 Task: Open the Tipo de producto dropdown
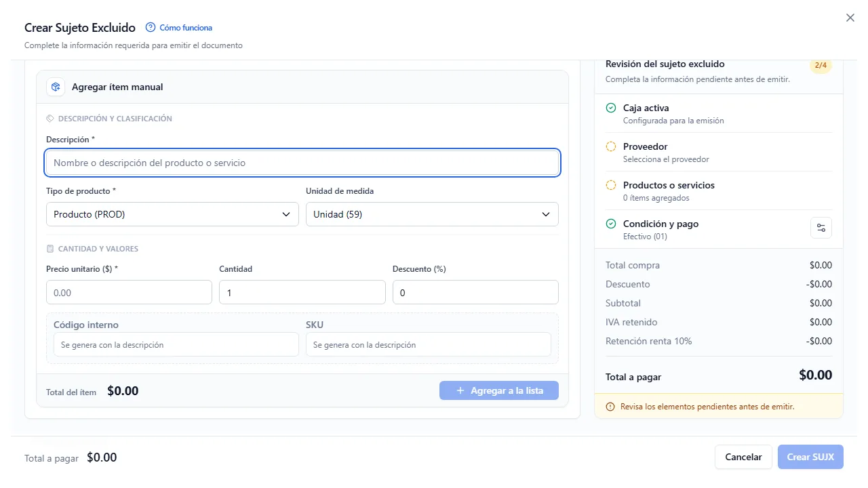pyautogui.click(x=172, y=214)
